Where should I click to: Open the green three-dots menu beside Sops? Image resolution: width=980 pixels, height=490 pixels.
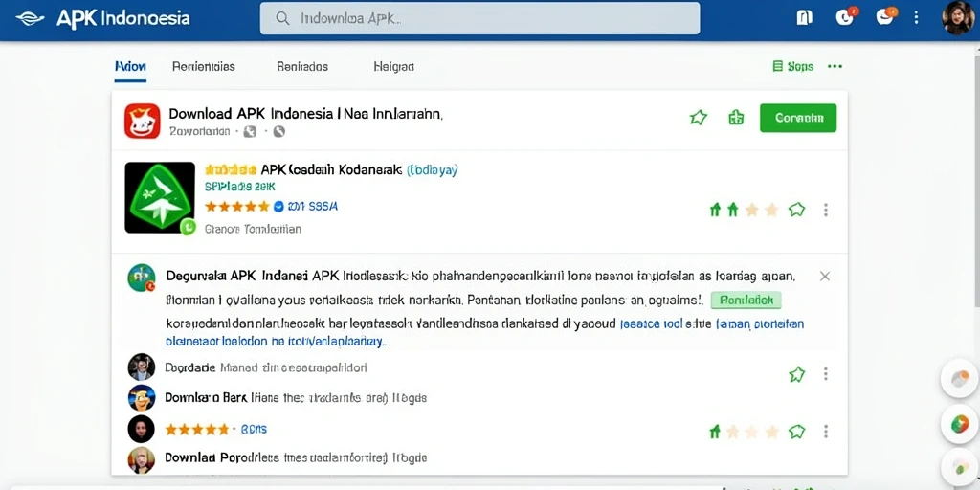click(835, 66)
